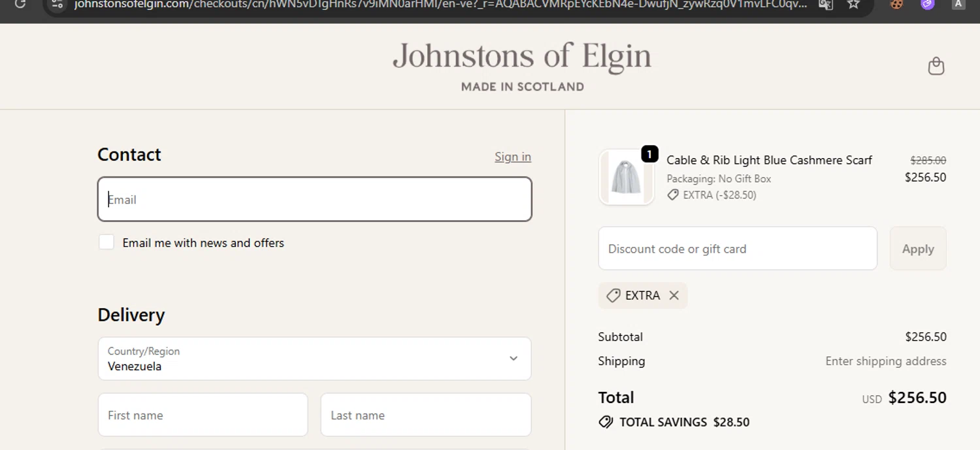Click the tag icon beside EXTRA (-$28.50)
The width and height of the screenshot is (980, 450).
tap(673, 195)
